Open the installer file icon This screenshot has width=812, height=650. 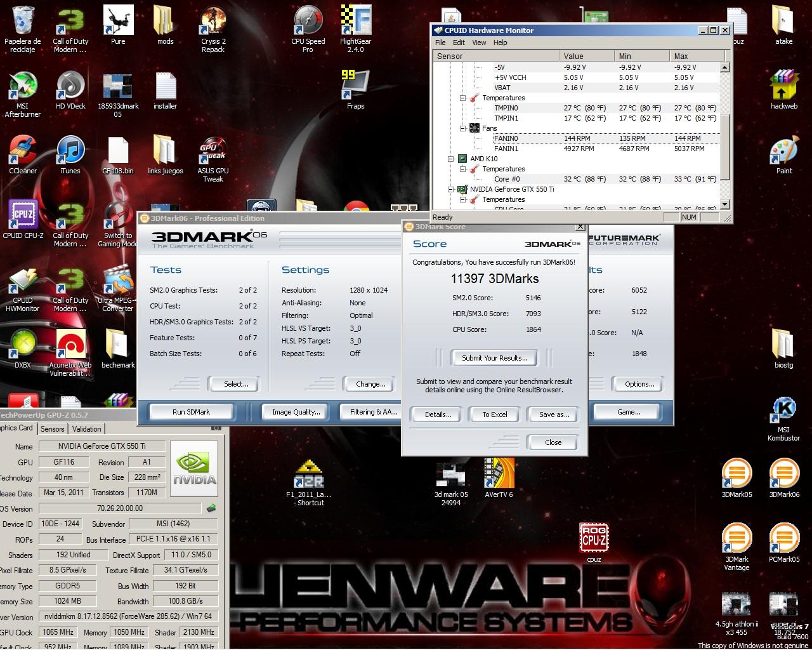pos(165,90)
